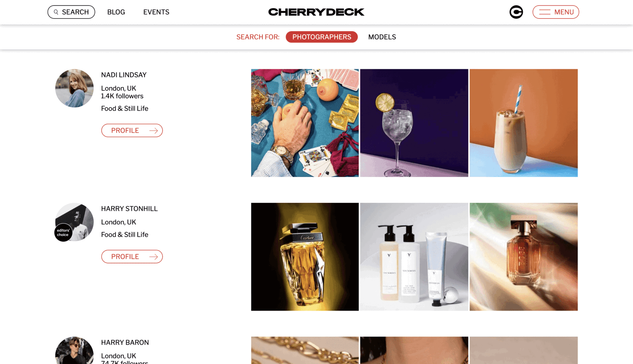
Task: Open the gin glass with lime photo
Action: 414,123
